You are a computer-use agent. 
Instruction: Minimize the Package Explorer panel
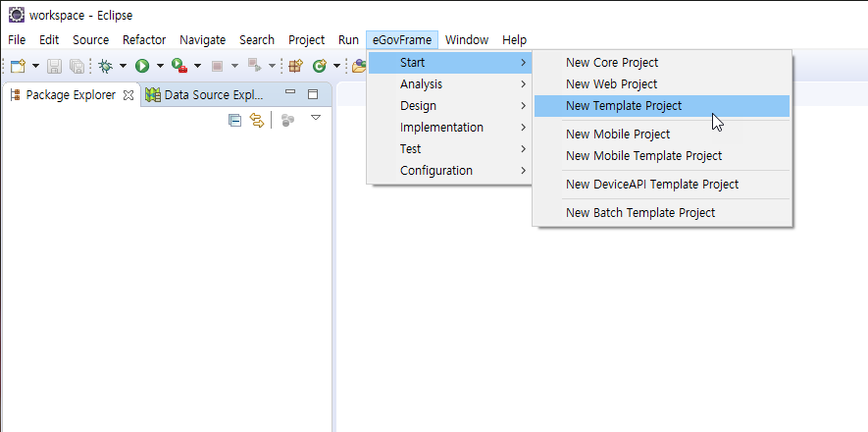click(x=290, y=92)
